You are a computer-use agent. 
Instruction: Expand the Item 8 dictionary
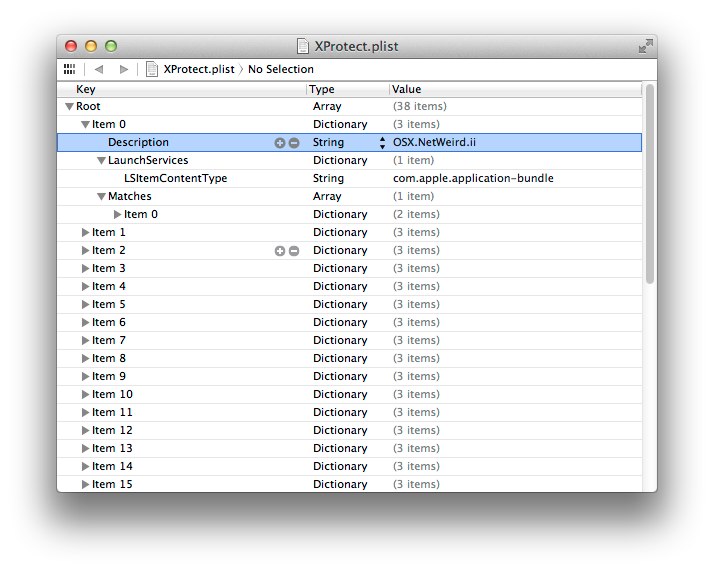(85, 358)
